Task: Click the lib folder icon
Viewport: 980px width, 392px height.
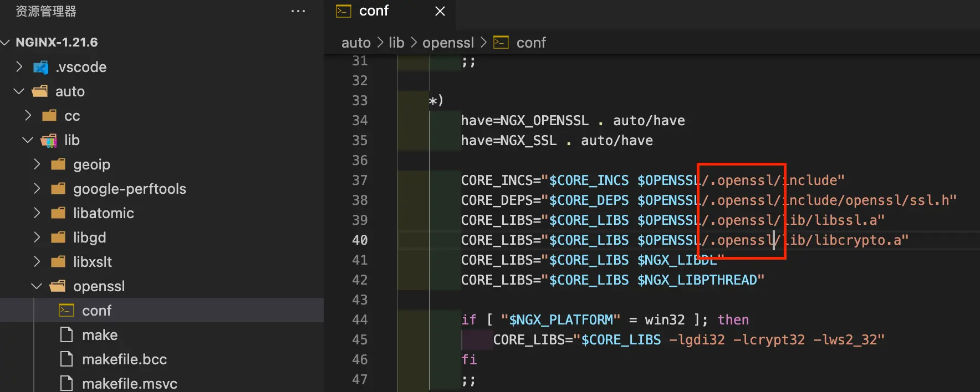Action: click(49, 141)
